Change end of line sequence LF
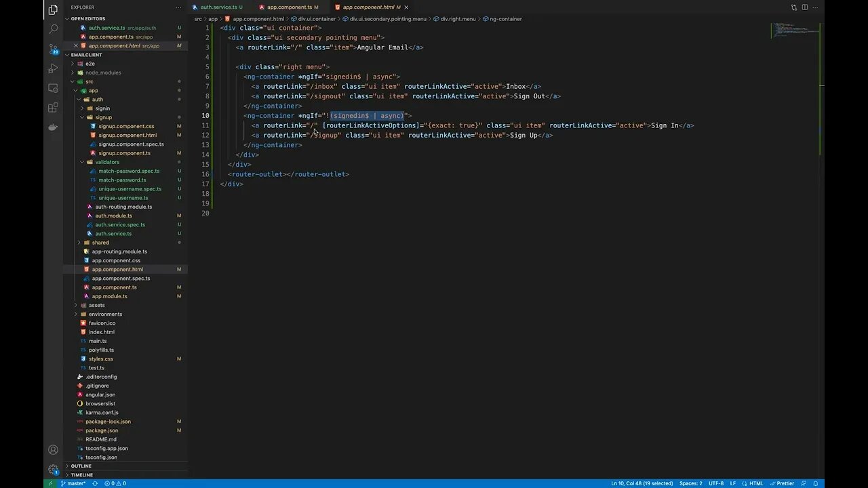This screenshot has height=488, width=868. [733, 483]
